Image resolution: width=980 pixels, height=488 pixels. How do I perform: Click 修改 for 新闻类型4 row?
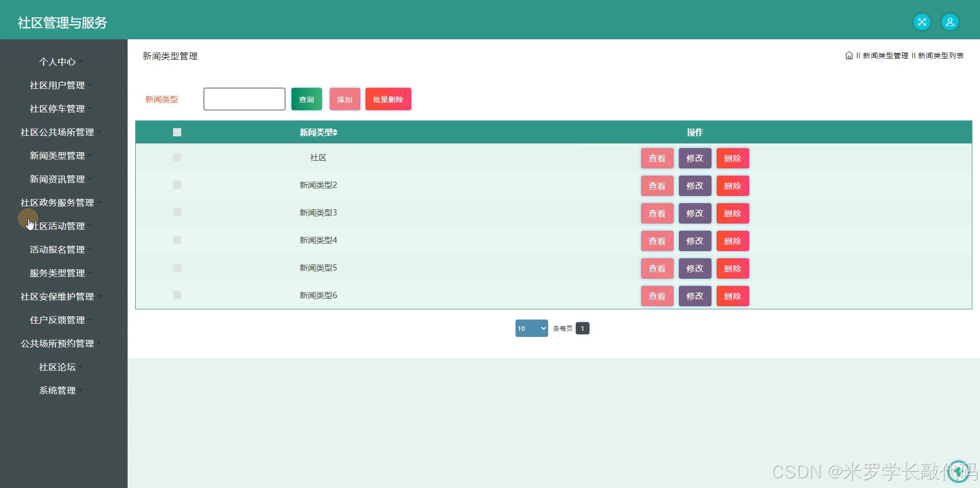pos(695,241)
